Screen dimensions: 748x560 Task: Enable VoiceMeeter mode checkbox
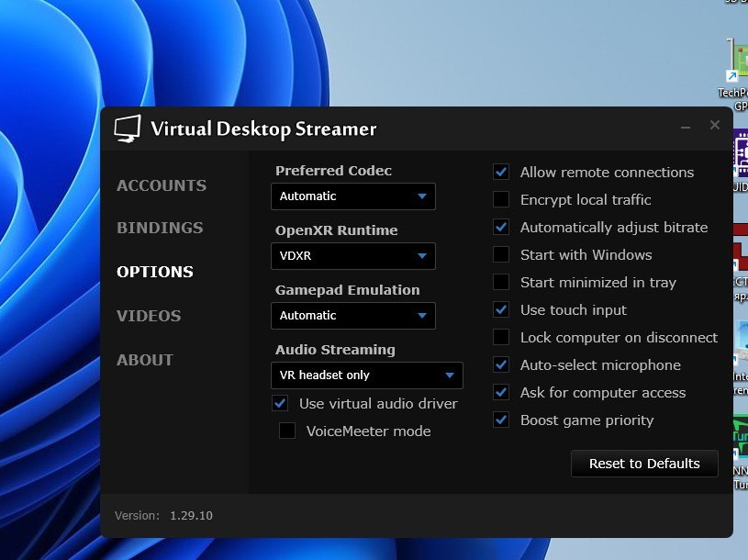point(287,431)
